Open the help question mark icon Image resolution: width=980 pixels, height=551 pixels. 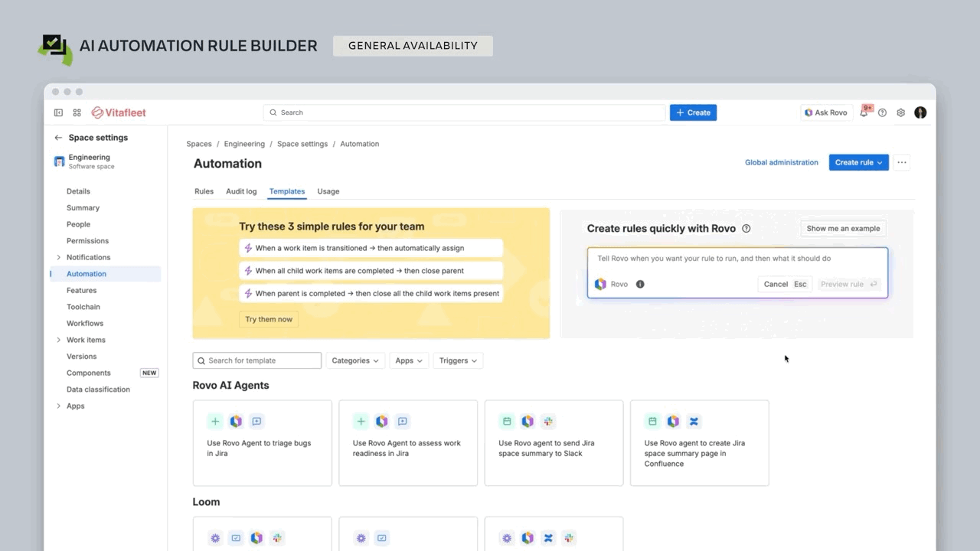[882, 112]
